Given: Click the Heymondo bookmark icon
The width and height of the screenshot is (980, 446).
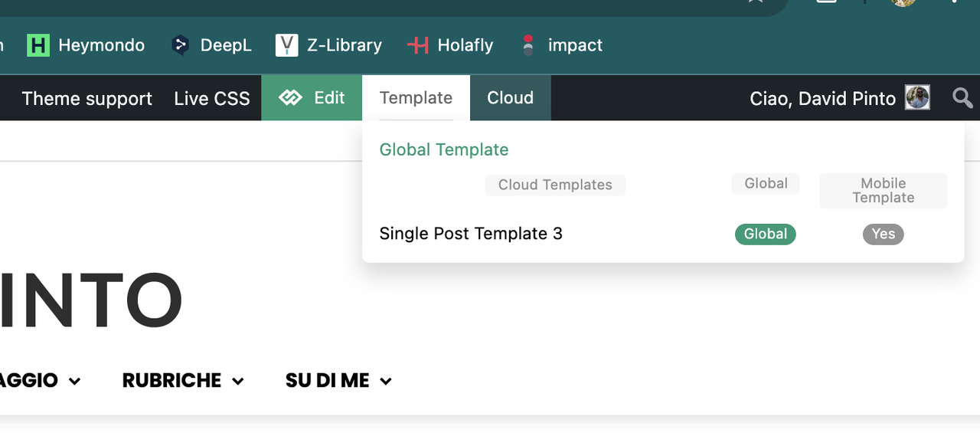Looking at the screenshot, I should pos(38,45).
